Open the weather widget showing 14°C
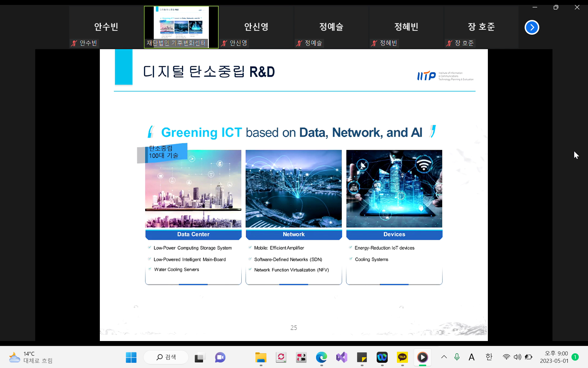Screen dimensions: 588x368 click(x=31, y=357)
